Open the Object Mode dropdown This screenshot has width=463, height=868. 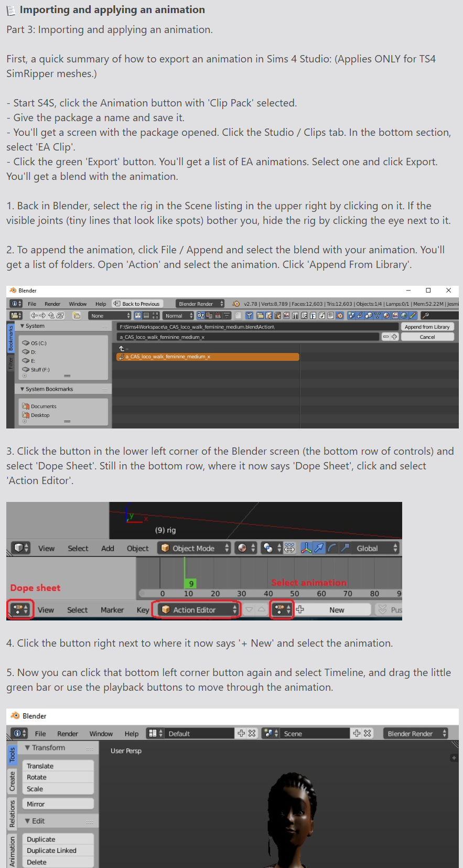click(x=194, y=548)
